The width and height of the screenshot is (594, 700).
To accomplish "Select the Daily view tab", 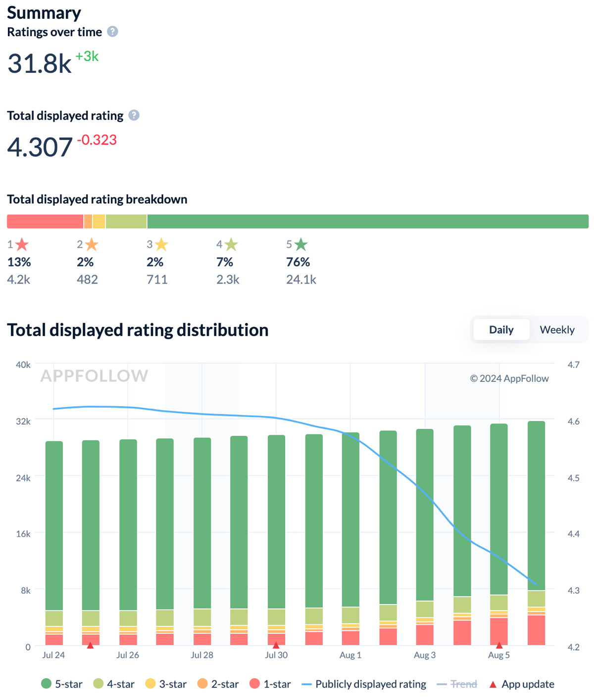I will (501, 330).
